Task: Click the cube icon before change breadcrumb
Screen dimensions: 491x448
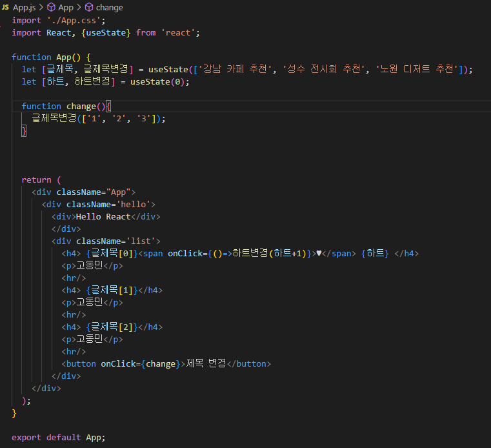Action: [x=89, y=7]
